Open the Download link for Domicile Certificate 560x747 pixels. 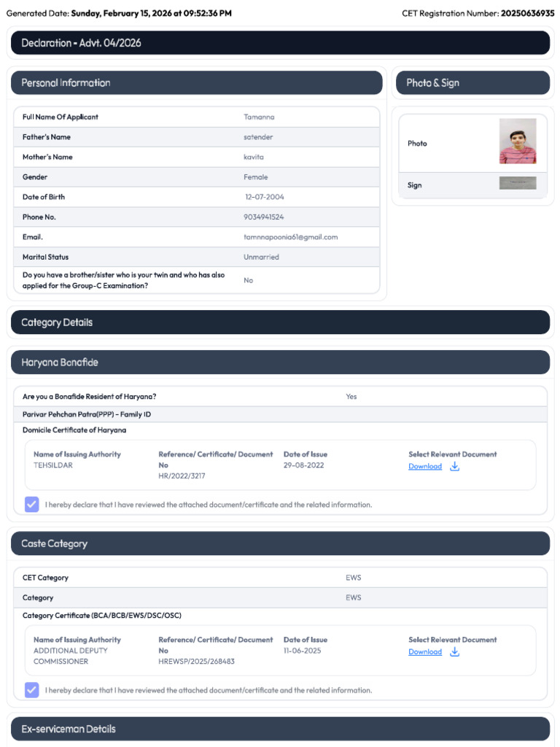click(425, 466)
